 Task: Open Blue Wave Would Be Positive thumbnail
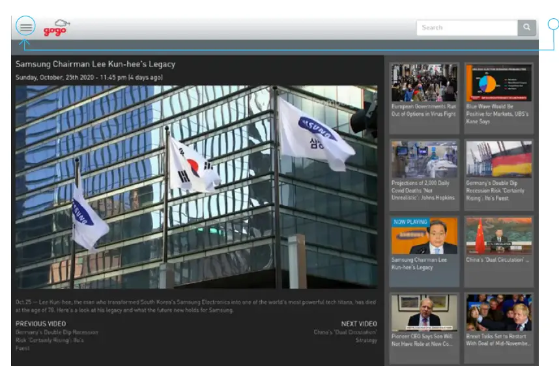498,83
